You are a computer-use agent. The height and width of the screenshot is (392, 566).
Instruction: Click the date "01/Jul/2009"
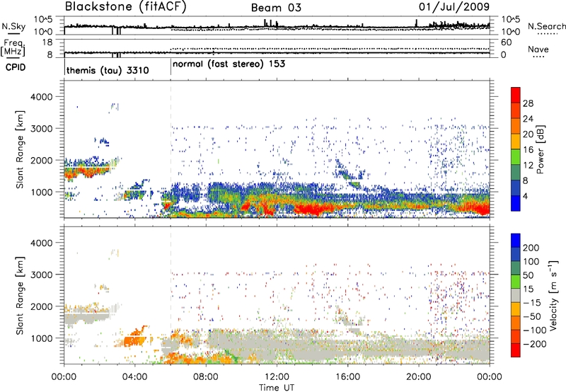(454, 6)
